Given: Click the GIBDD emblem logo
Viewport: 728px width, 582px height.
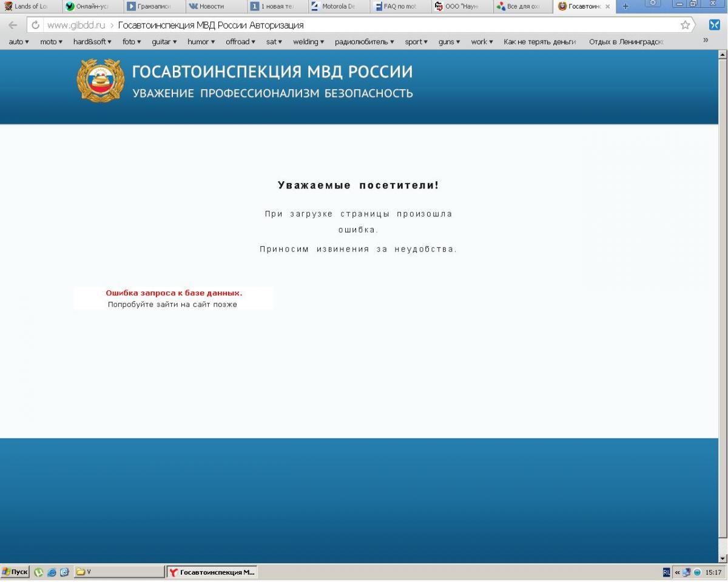Looking at the screenshot, I should pyautogui.click(x=100, y=81).
